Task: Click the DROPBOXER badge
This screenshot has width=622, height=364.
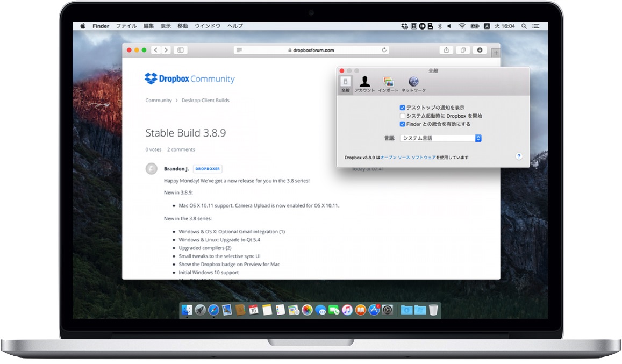Action: point(208,169)
